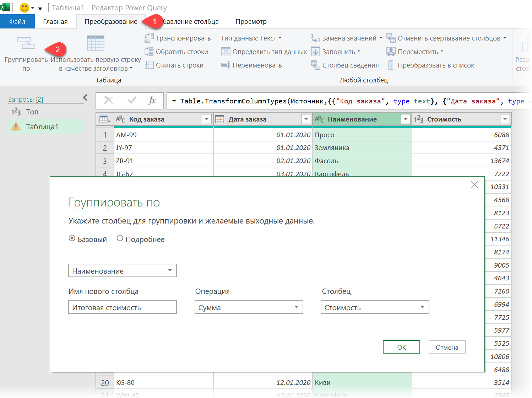Click cell Фасоль

362,161
